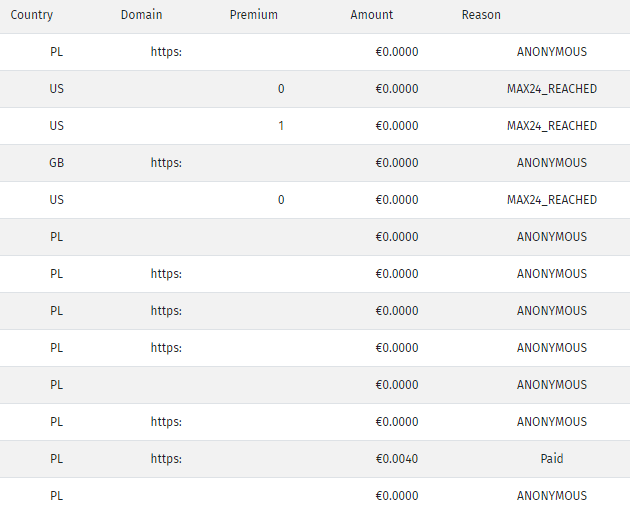The width and height of the screenshot is (630, 530).
Task: Open the https: domain link in the GB row
Action: (x=166, y=163)
